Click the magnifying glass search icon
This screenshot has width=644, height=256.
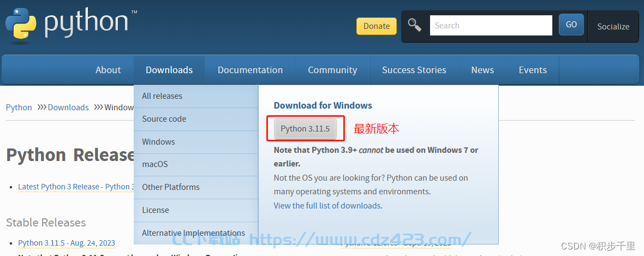(414, 25)
